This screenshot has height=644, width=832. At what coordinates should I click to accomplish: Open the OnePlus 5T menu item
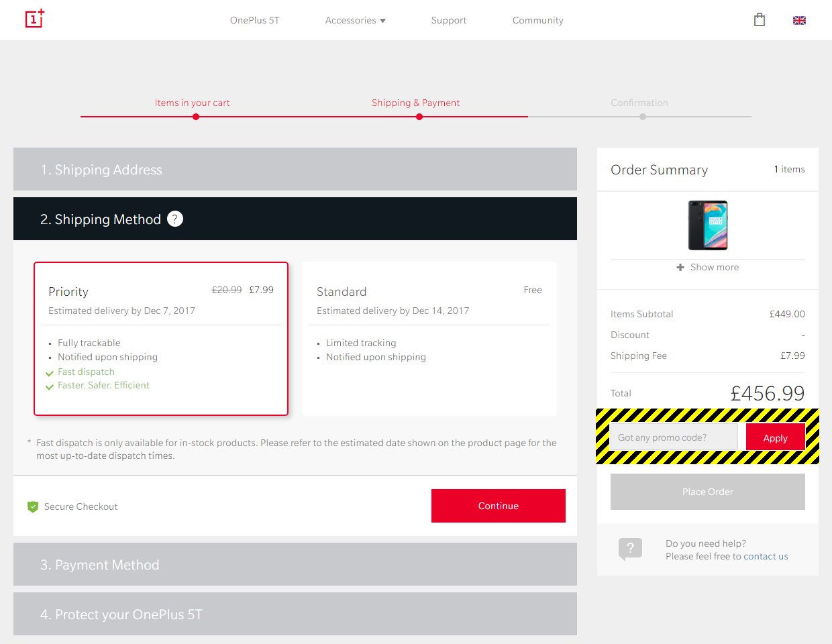click(254, 20)
